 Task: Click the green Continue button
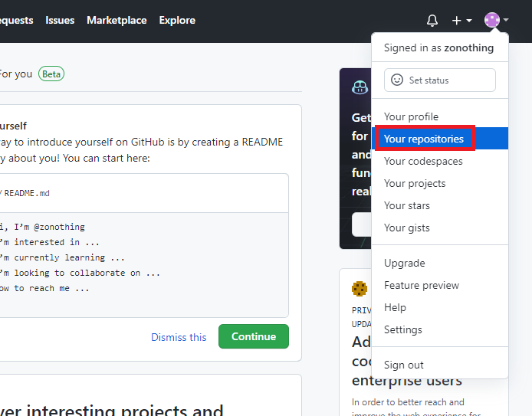tap(254, 336)
